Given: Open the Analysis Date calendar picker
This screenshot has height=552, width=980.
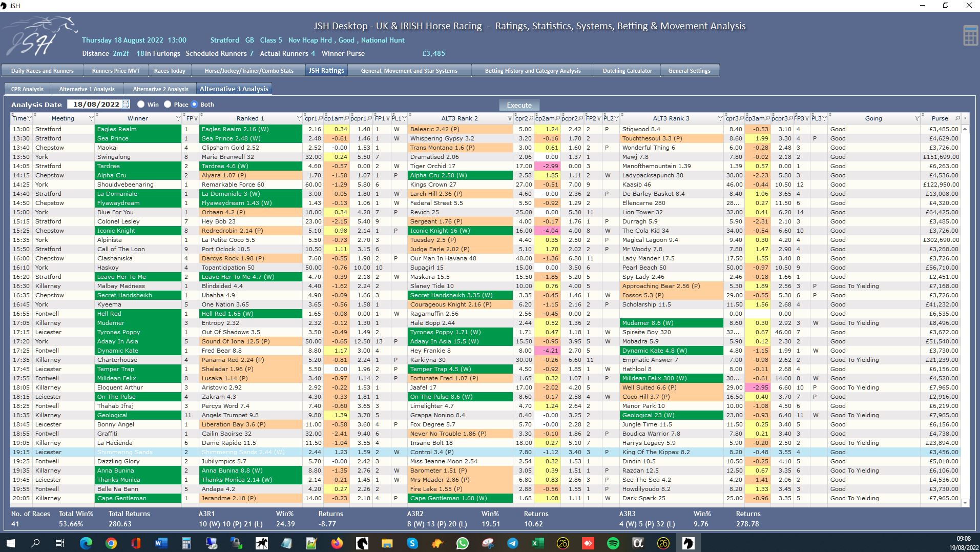Looking at the screenshot, I should pyautogui.click(x=126, y=104).
